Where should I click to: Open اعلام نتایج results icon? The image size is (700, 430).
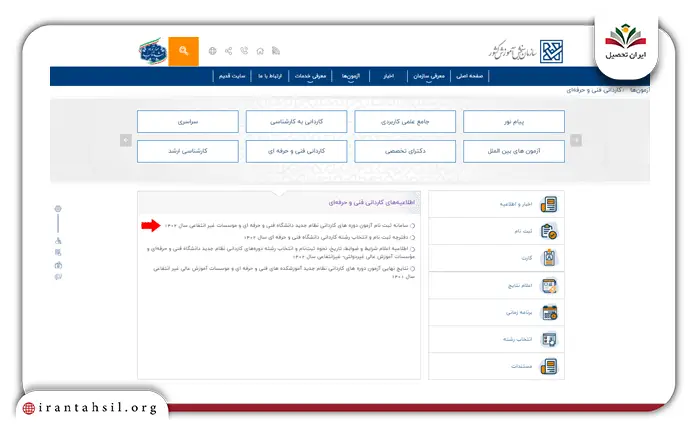point(549,286)
